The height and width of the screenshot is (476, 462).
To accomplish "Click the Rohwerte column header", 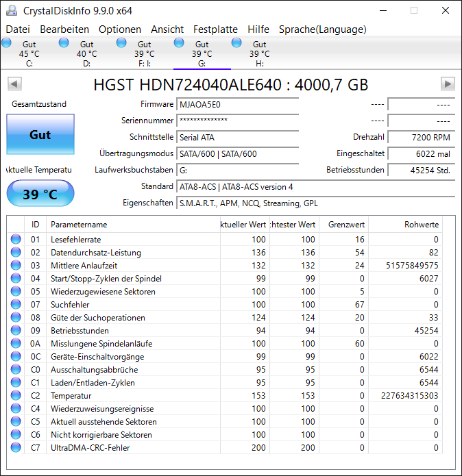I will (406, 225).
